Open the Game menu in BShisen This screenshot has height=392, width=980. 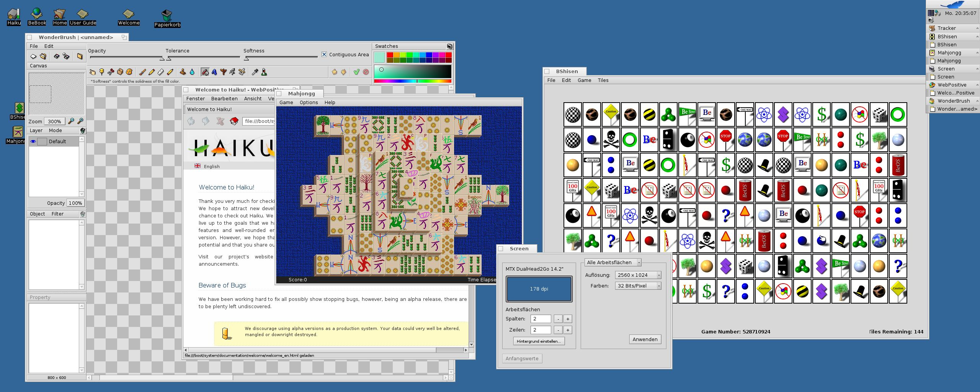(x=584, y=80)
